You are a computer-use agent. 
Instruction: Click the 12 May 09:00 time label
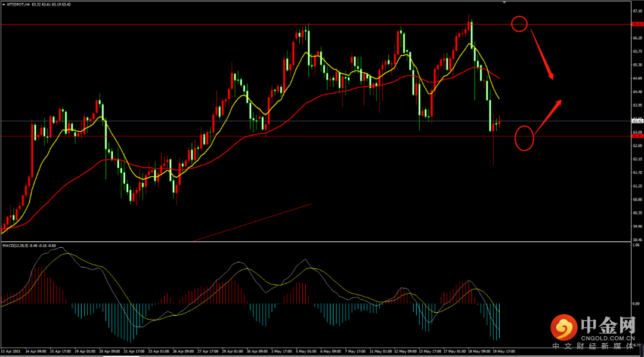pos(405,352)
